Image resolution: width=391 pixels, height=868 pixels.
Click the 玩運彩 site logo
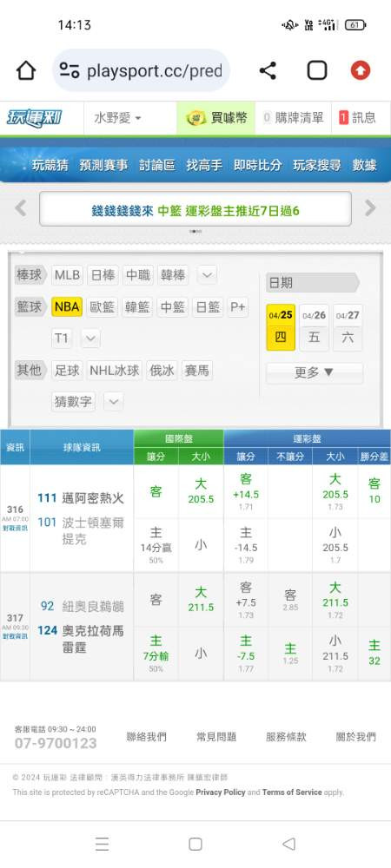[34, 118]
